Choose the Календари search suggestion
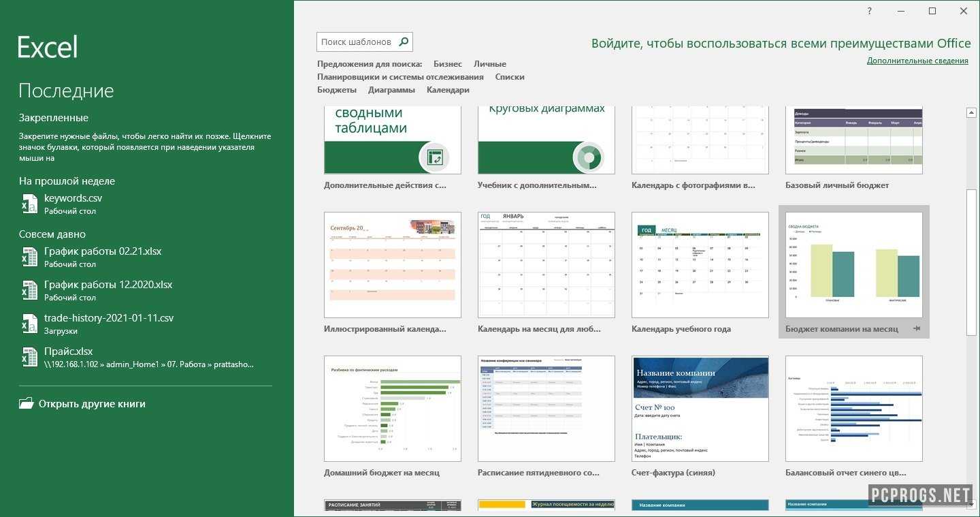The width and height of the screenshot is (980, 517). [448, 90]
